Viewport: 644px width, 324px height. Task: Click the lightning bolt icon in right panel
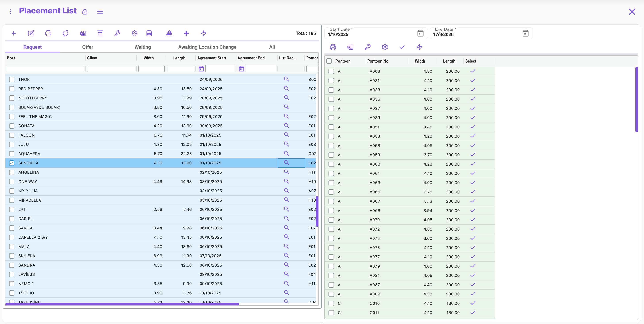click(419, 47)
